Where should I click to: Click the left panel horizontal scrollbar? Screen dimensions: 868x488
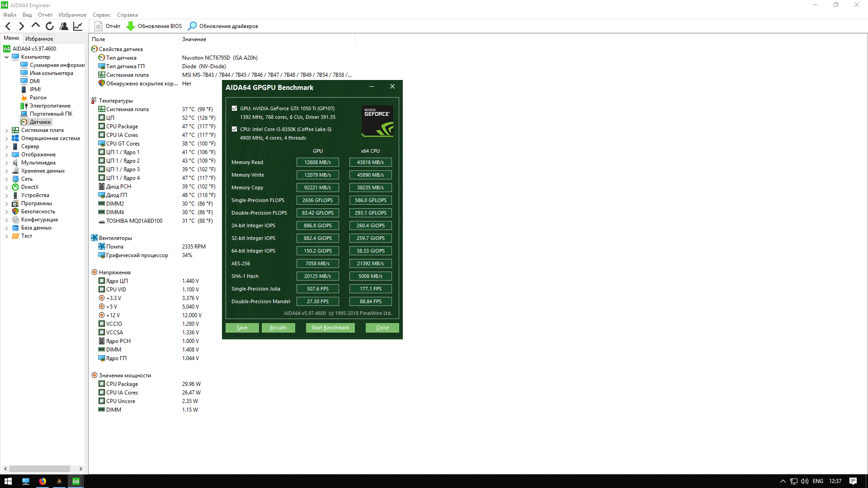[40, 469]
